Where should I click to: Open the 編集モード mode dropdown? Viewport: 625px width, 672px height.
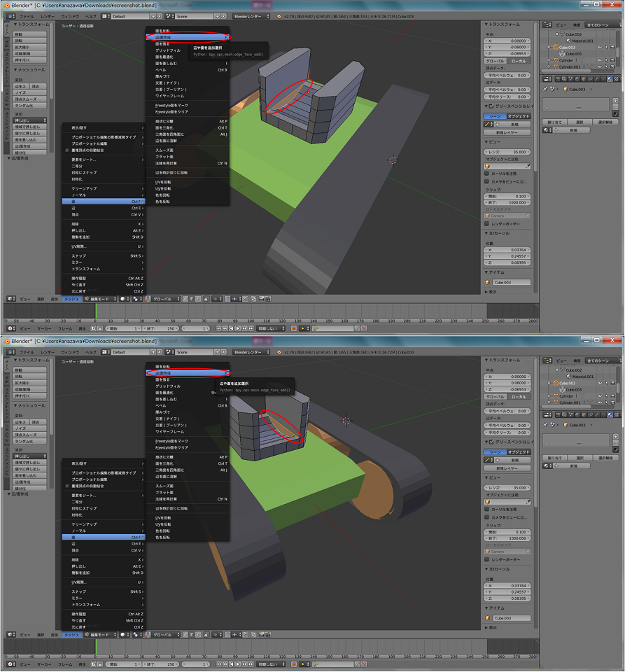tap(99, 299)
